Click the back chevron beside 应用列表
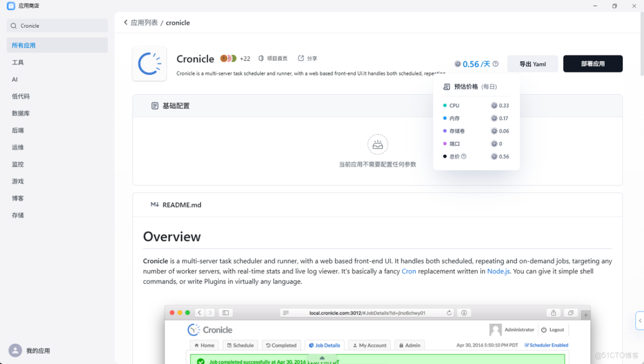 (126, 23)
